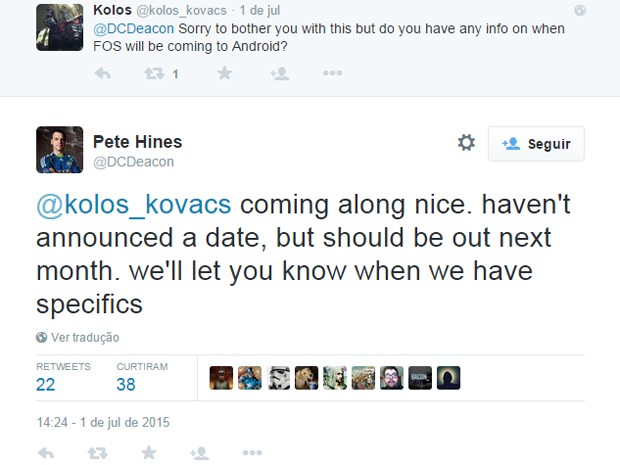
Task: Open more options under Pete Hines tweet
Action: (252, 452)
